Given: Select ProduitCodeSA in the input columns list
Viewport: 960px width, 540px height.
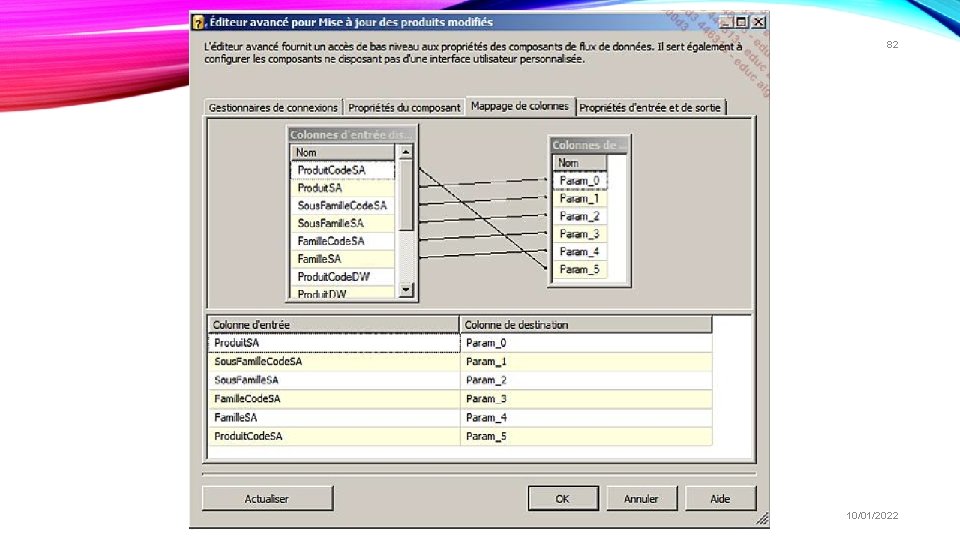Looking at the screenshot, I should pos(342,170).
